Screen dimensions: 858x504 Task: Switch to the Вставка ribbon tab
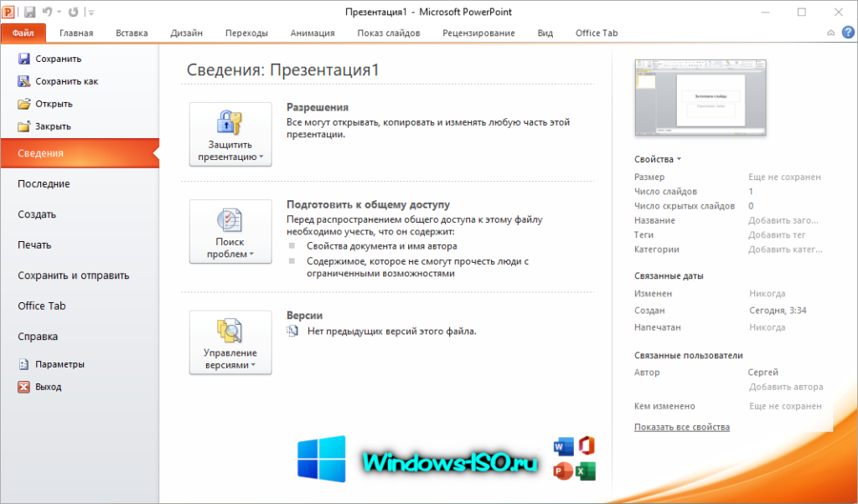132,33
